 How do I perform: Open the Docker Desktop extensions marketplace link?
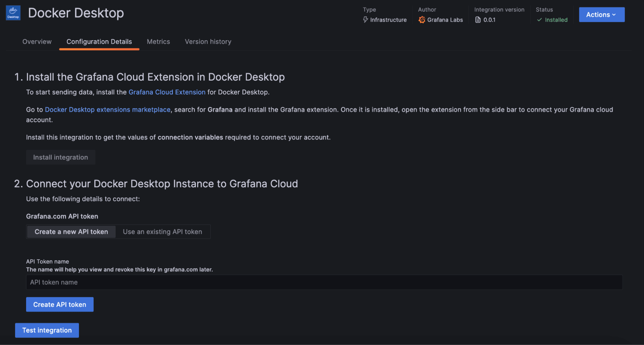click(107, 109)
